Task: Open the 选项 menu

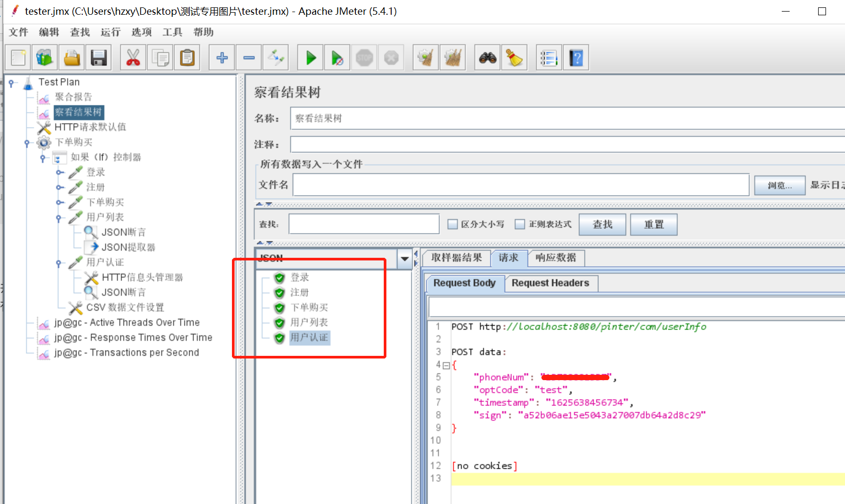Action: pos(142,32)
